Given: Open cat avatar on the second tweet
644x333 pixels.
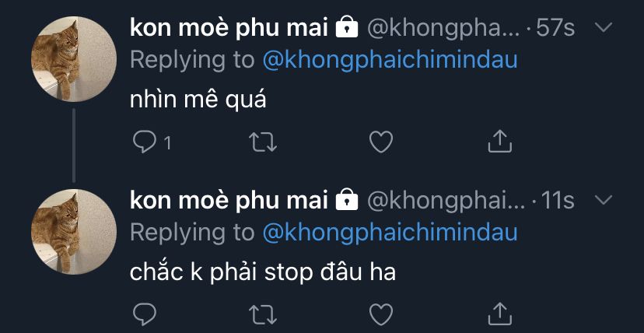Looking at the screenshot, I should (74, 232).
